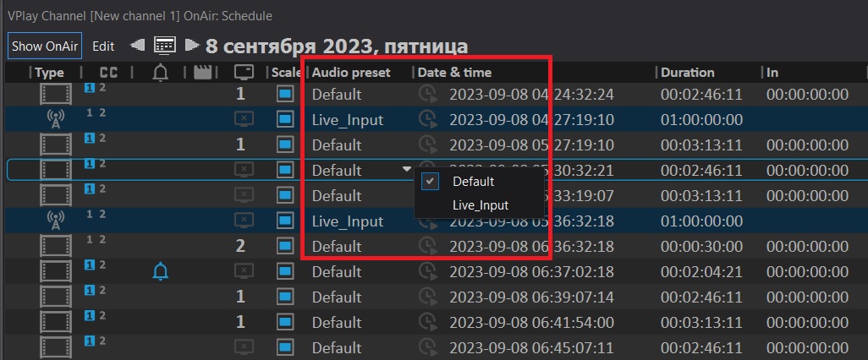
Task: Collapse the audio preset dropdown arrow in the selected row
Action: click(x=407, y=169)
